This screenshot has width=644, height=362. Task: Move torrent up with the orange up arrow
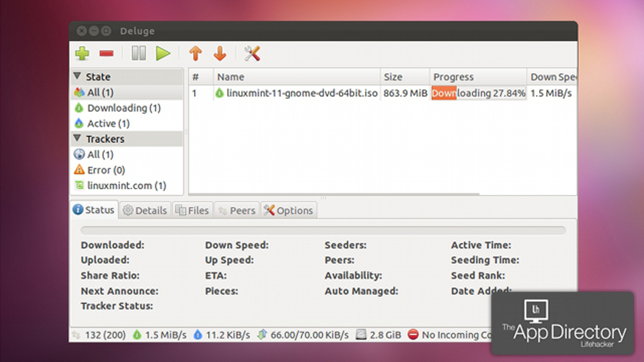[196, 53]
